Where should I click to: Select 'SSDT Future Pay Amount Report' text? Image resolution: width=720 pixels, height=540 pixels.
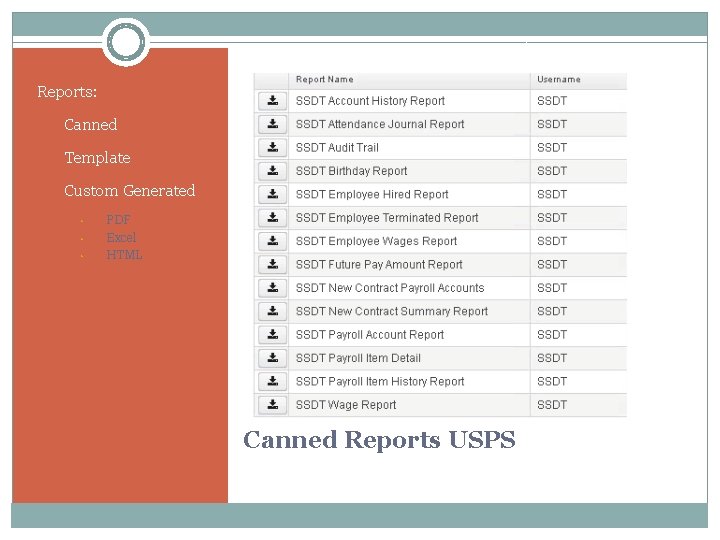tap(379, 265)
